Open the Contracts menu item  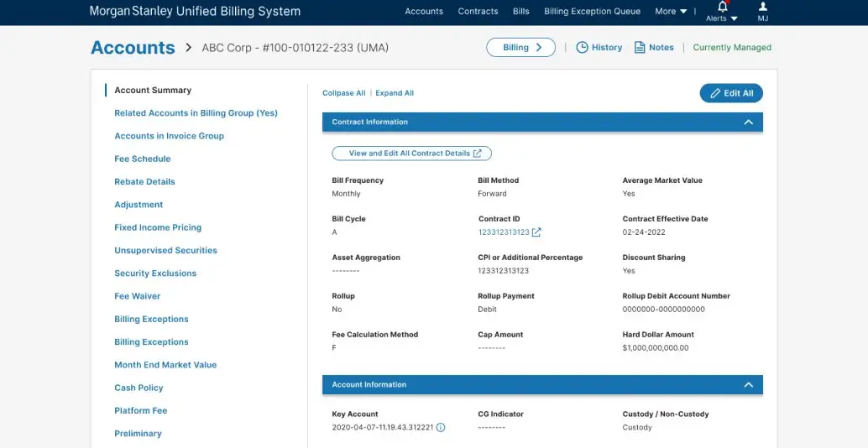[478, 11]
